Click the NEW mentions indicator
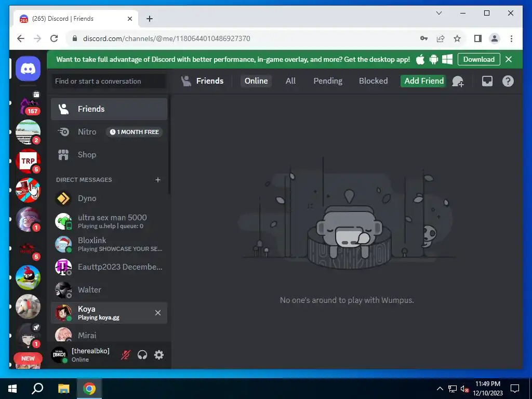Image resolution: width=532 pixels, height=399 pixels. click(x=28, y=358)
